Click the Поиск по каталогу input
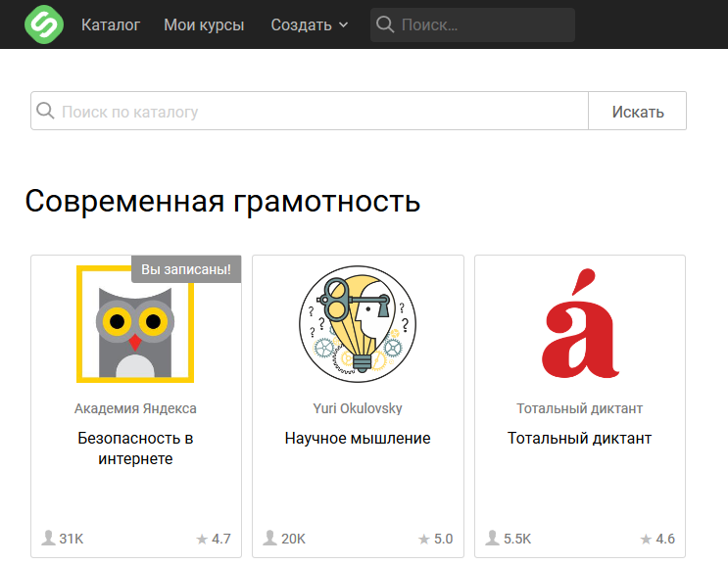This screenshot has height=566, width=728. tap(310, 111)
